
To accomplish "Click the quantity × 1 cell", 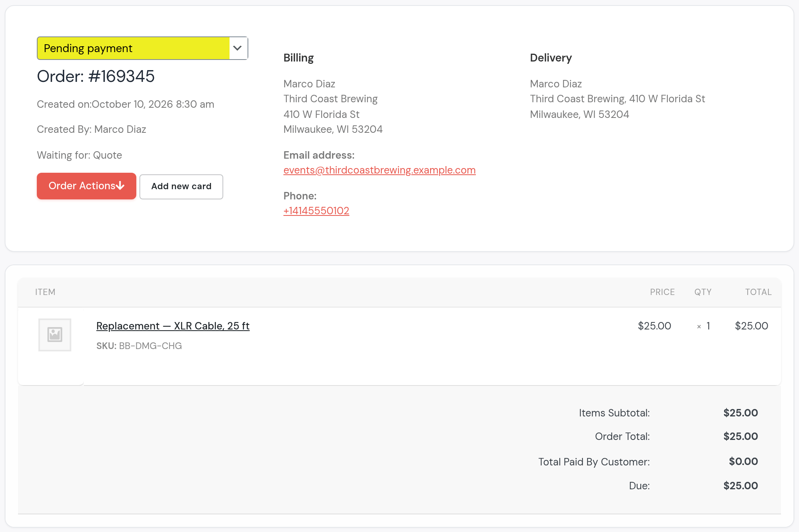I will click(x=703, y=326).
